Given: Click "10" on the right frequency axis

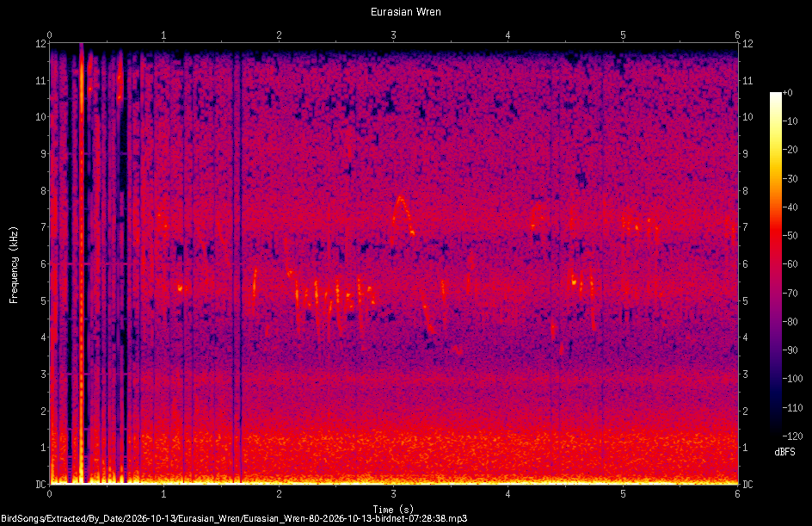Looking at the screenshot, I should point(747,117).
